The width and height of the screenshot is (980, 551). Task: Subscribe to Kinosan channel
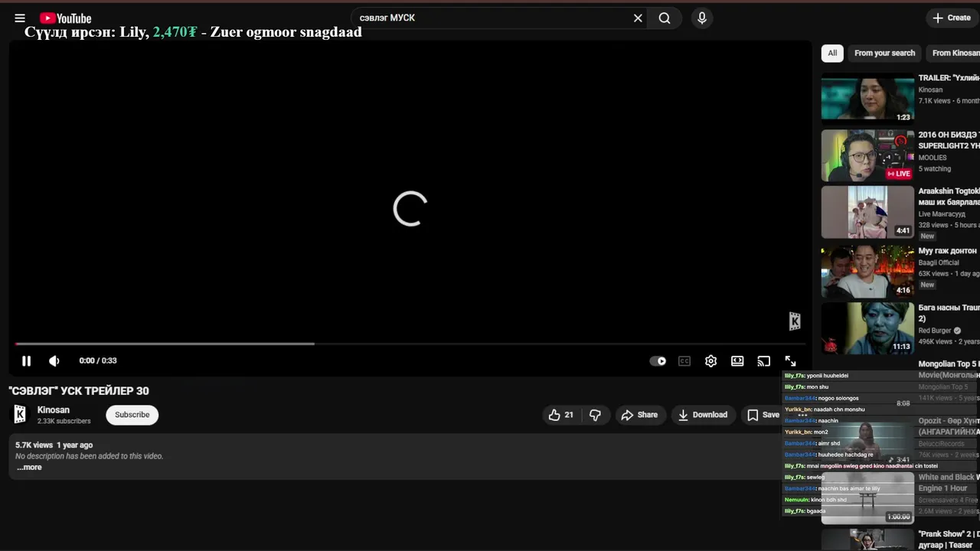point(132,415)
